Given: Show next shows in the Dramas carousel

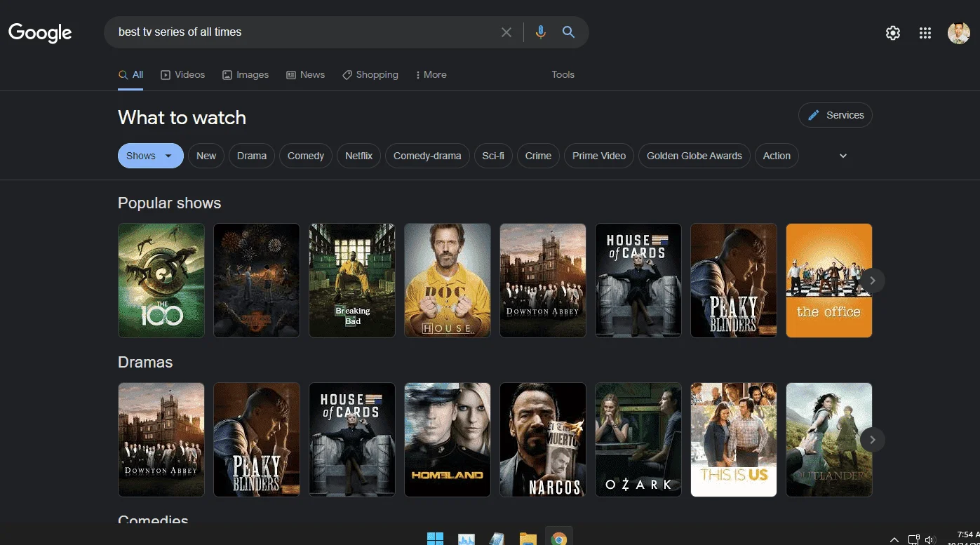Looking at the screenshot, I should tap(873, 440).
